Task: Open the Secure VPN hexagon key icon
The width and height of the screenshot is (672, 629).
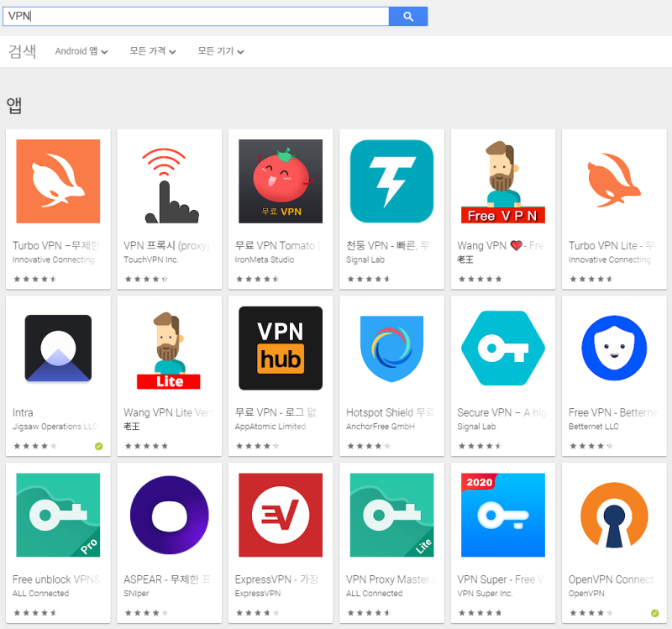Action: pos(503,348)
